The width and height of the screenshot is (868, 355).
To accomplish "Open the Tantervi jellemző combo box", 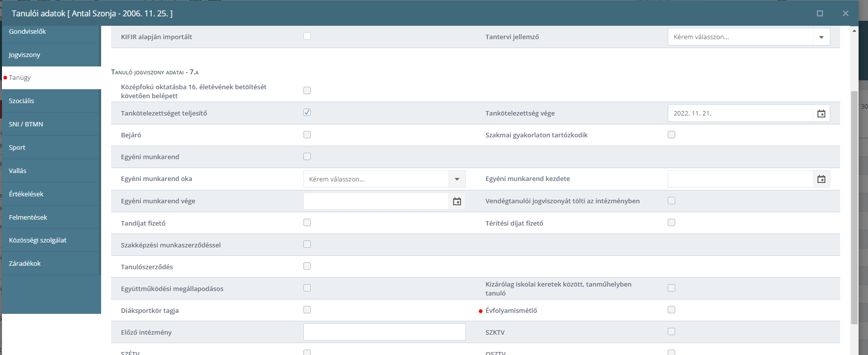I will click(749, 37).
